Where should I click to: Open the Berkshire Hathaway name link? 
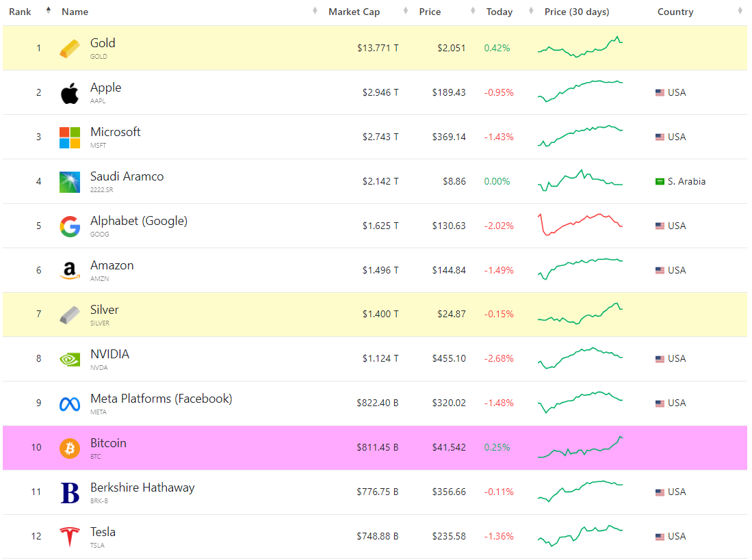tap(142, 488)
